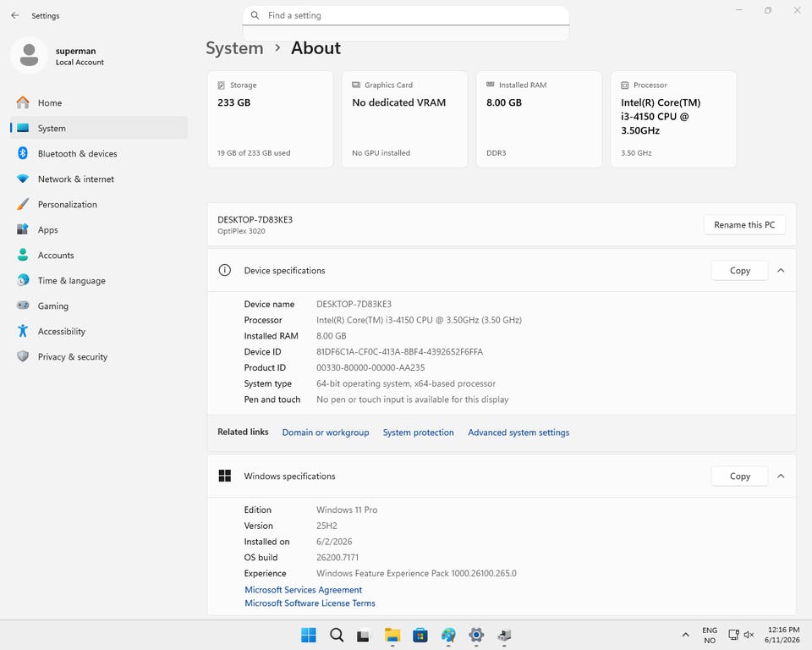812x650 pixels.
Task: Click the Privacy & security shield icon
Action: pos(23,356)
